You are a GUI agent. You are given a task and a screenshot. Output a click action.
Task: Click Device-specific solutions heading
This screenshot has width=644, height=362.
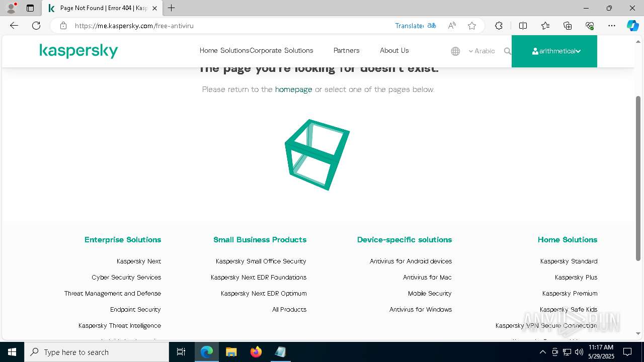point(405,239)
